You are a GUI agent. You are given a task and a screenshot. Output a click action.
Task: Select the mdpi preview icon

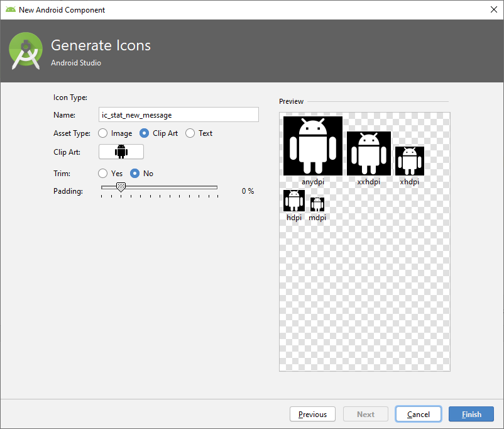[317, 204]
